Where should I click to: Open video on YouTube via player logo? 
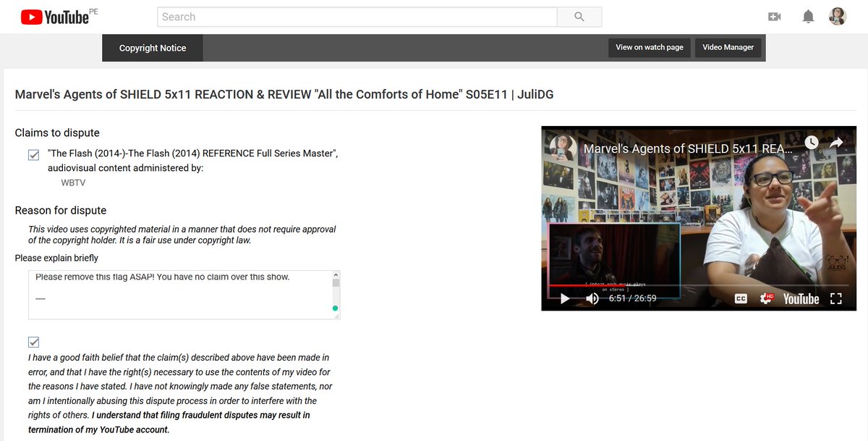pos(801,298)
